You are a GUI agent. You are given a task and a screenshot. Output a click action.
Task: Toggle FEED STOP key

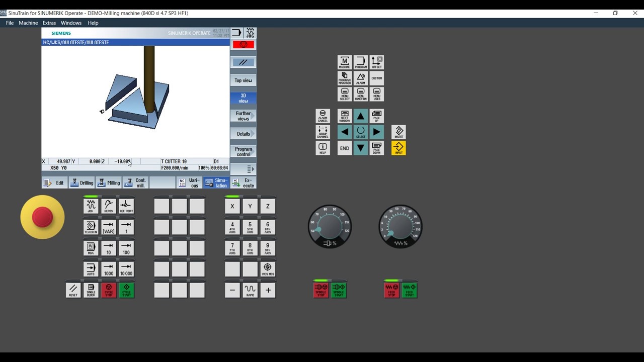pyautogui.click(x=391, y=290)
